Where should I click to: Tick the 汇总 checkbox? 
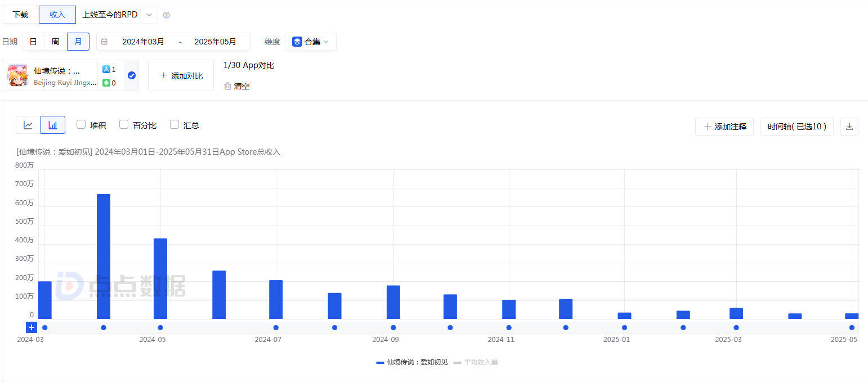(175, 125)
